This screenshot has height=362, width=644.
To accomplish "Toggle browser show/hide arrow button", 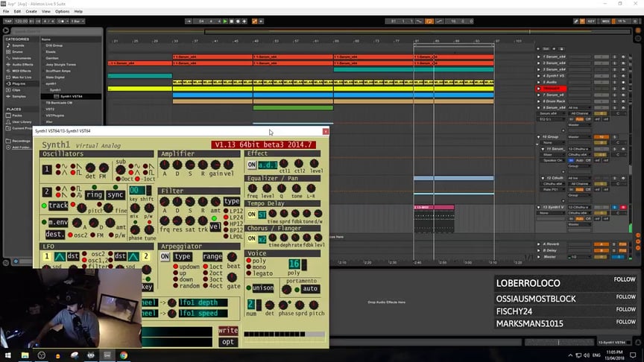I will tap(6, 30).
